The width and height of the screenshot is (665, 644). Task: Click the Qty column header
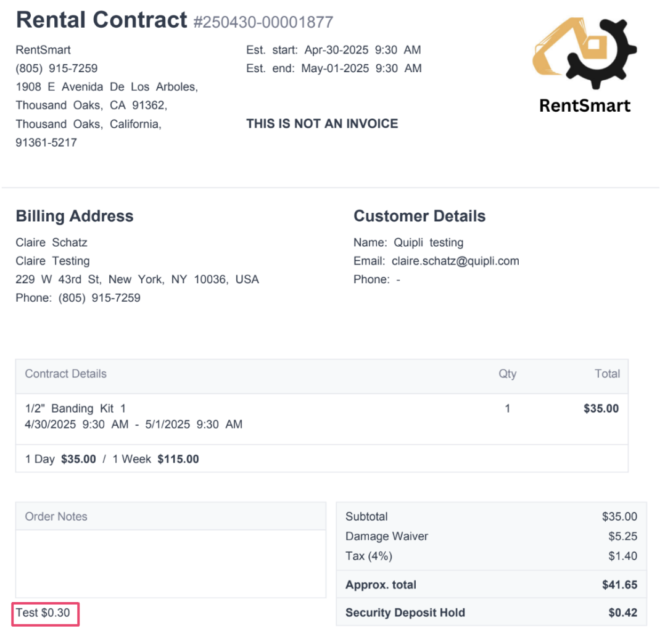coord(507,374)
